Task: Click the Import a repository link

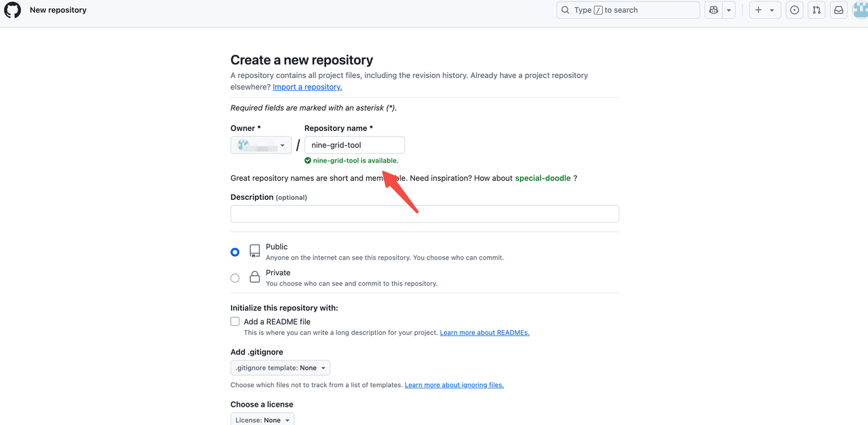Action: 307,87
